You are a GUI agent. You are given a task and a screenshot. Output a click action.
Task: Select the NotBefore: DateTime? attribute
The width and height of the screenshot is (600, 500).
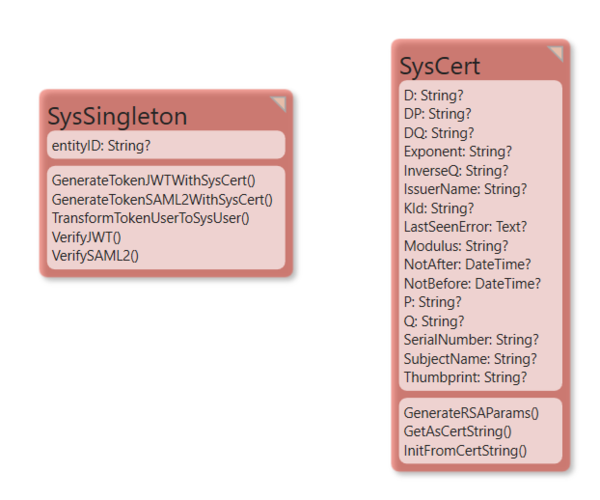[x=473, y=283]
